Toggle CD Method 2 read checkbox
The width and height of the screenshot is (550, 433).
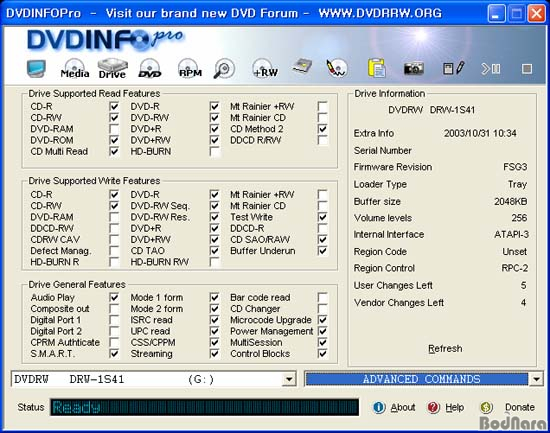pos(322,129)
